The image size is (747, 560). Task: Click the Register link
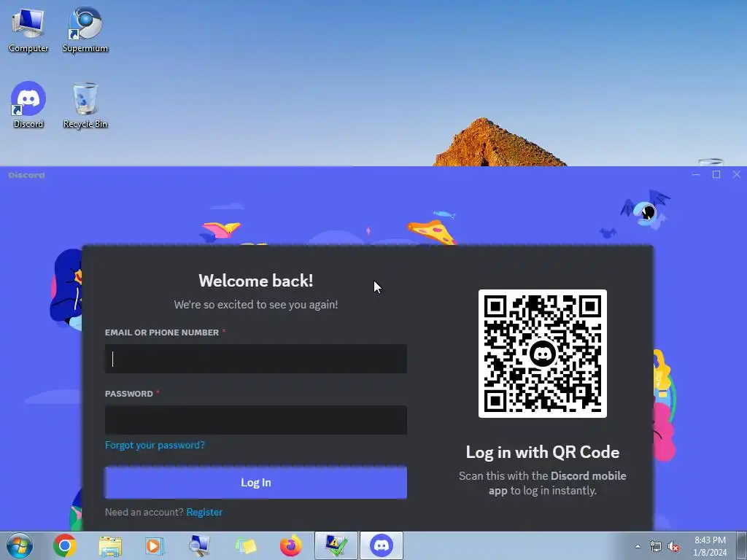click(204, 512)
